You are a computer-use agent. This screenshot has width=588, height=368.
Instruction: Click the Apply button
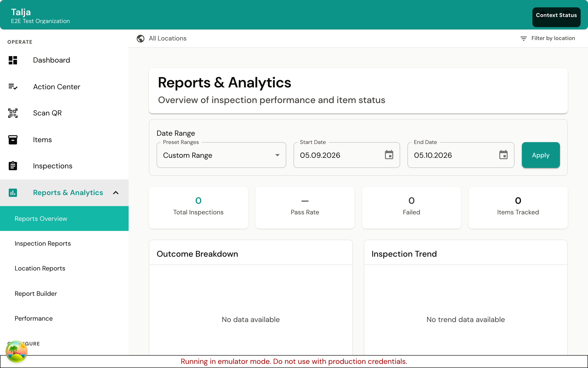click(541, 155)
